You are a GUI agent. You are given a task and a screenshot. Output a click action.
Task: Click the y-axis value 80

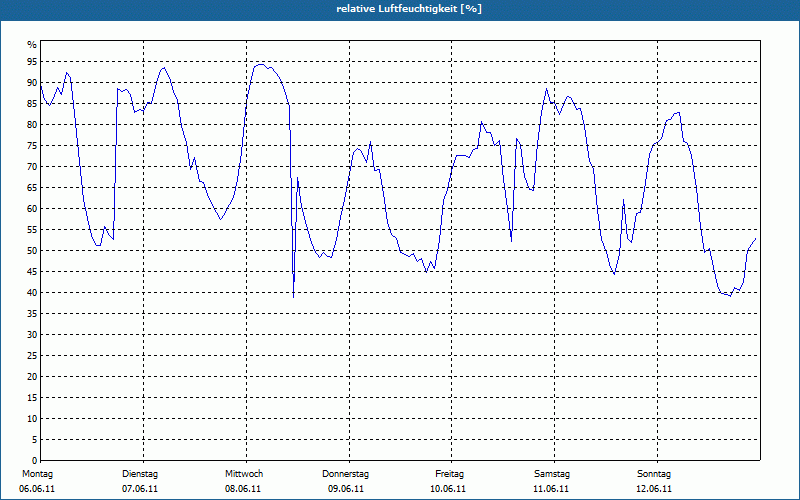click(32, 124)
